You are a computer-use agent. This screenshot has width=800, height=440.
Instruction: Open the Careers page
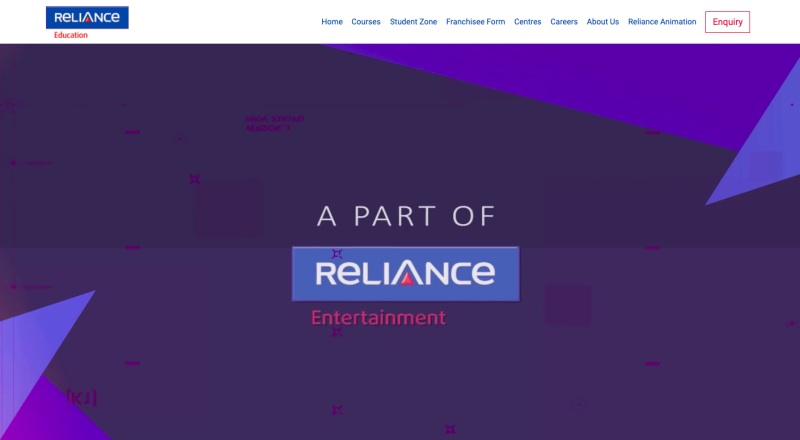point(564,22)
